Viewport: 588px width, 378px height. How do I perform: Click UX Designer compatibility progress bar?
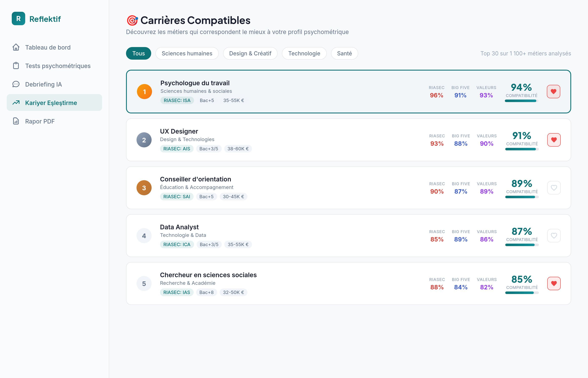[x=522, y=149]
